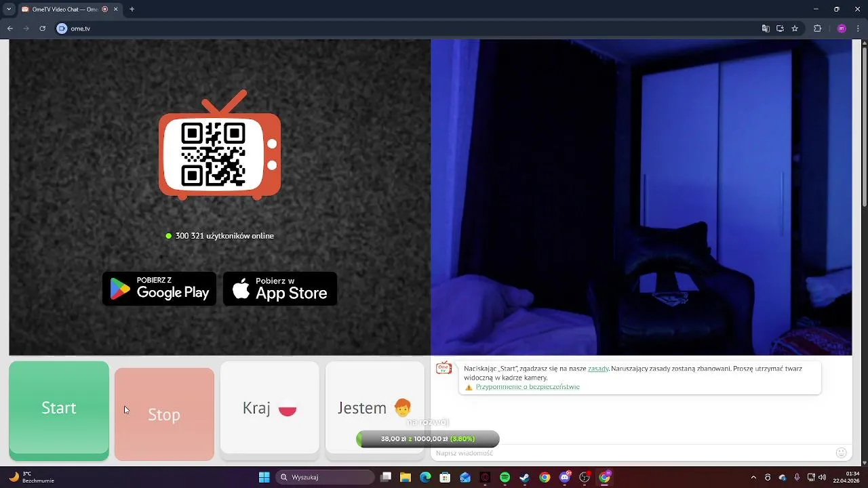
Task: Open the weather widget showing 3°C
Action: coord(31,477)
